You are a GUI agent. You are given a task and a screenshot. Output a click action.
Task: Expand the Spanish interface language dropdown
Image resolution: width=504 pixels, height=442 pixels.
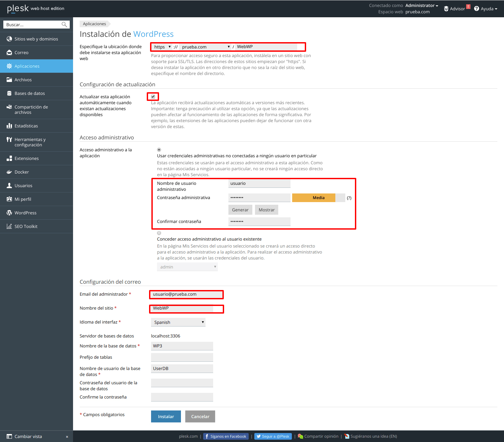(178, 322)
